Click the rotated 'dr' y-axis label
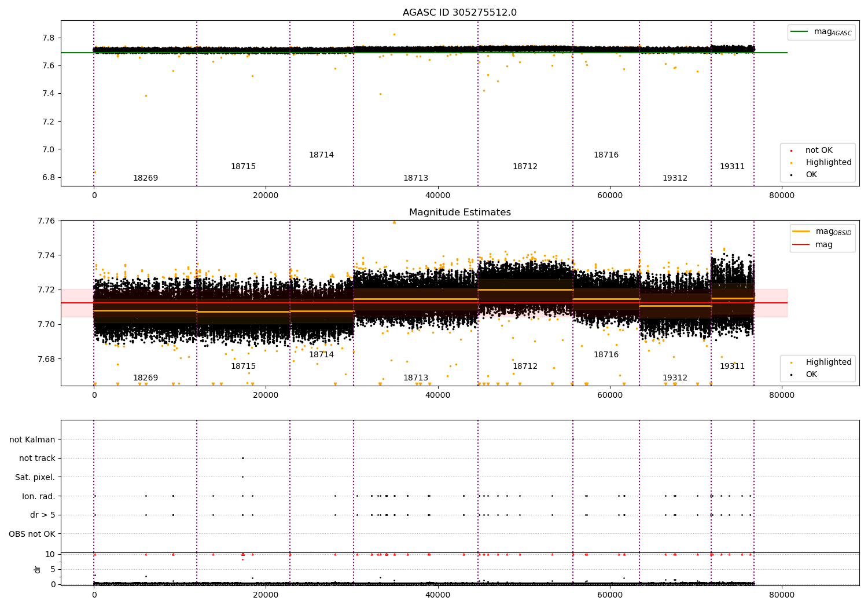868x608 pixels. [x=37, y=569]
